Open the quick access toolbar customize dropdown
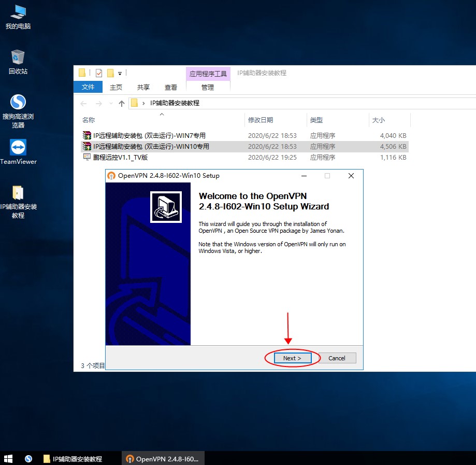 tap(120, 73)
